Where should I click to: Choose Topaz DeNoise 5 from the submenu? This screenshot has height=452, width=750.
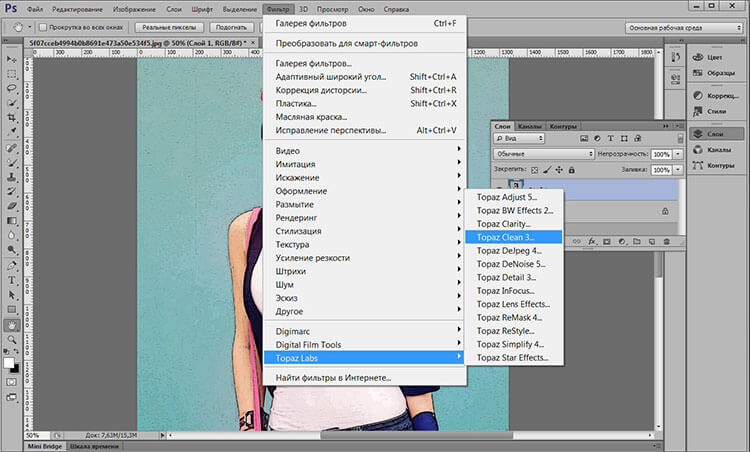coord(511,265)
